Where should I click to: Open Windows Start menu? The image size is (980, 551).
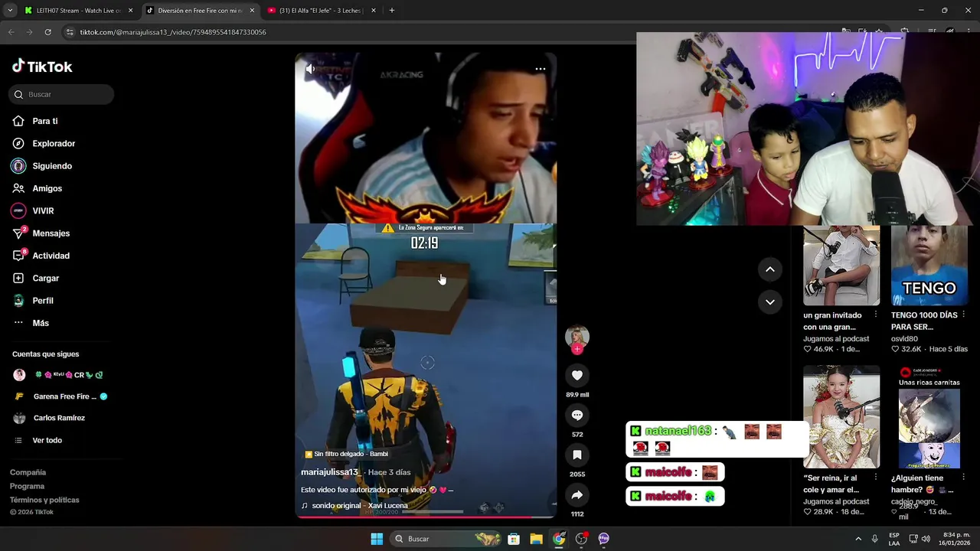click(x=377, y=539)
